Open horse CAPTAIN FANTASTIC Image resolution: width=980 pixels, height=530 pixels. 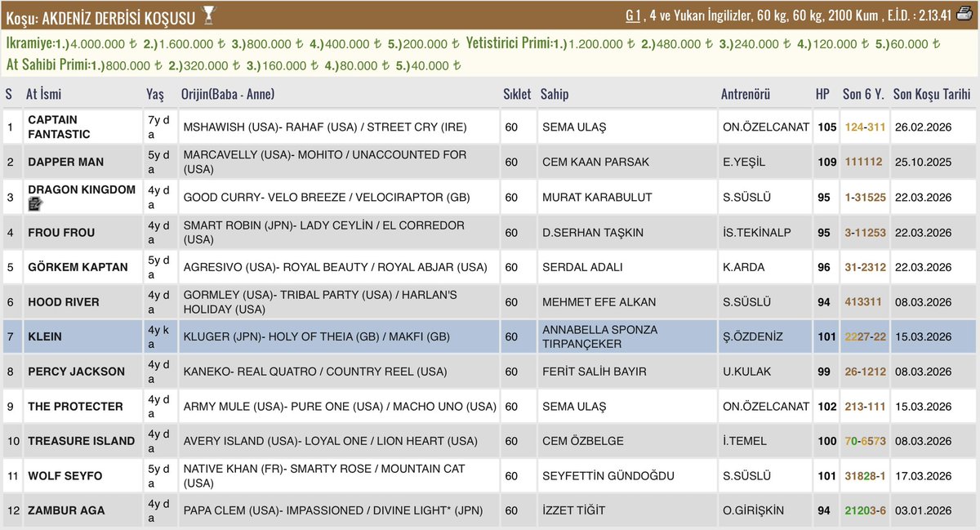(x=59, y=127)
